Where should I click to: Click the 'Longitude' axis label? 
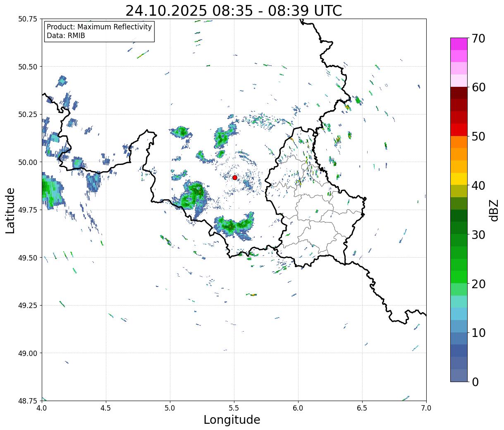click(x=232, y=420)
